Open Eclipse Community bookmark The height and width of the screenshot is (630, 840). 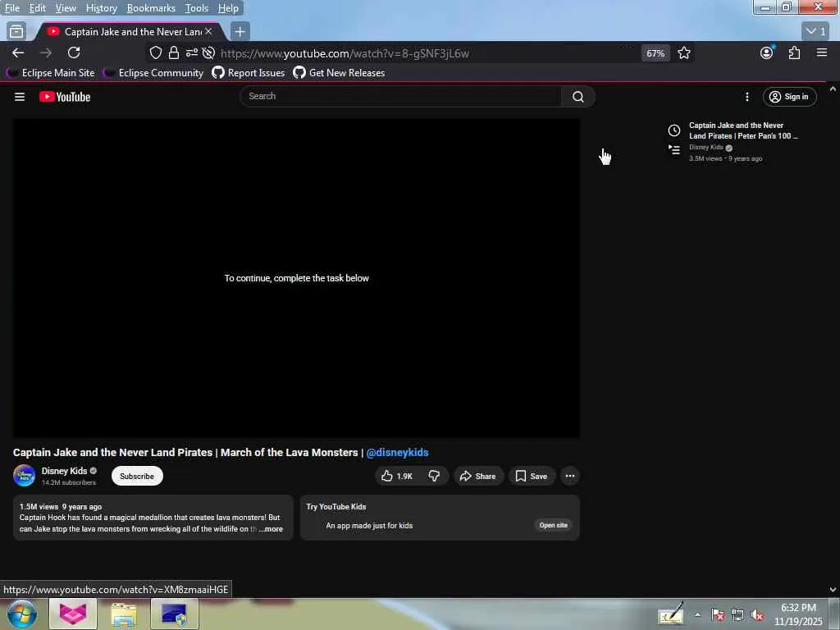point(153,73)
